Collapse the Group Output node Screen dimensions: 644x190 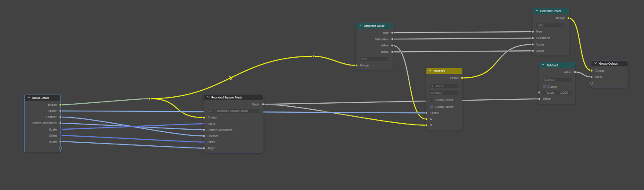coord(596,63)
